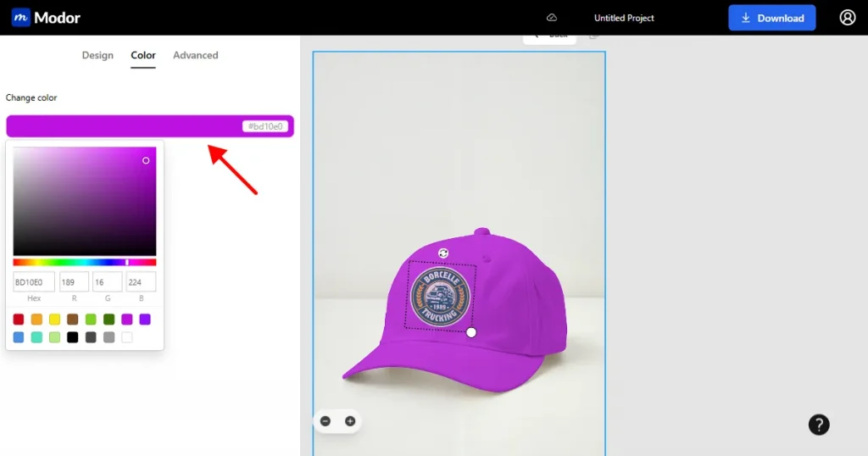Click the B value field 224
Viewport: 868px width, 456px height.
(142, 282)
